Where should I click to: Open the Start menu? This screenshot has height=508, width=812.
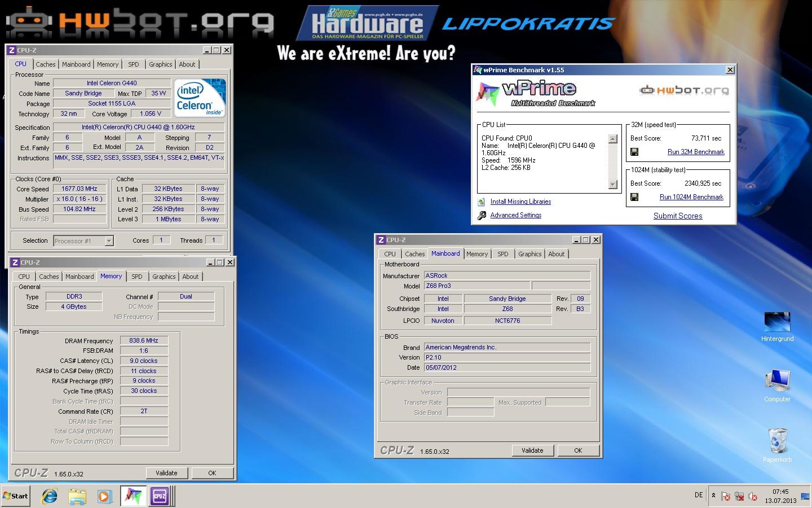tap(15, 496)
